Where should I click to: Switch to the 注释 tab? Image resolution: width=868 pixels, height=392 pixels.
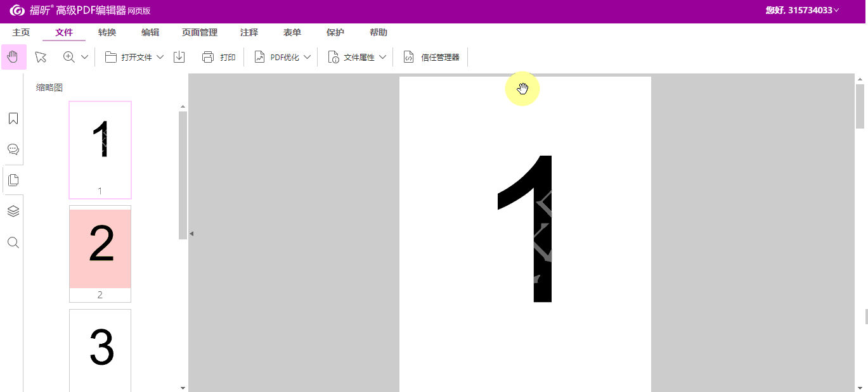(x=249, y=32)
